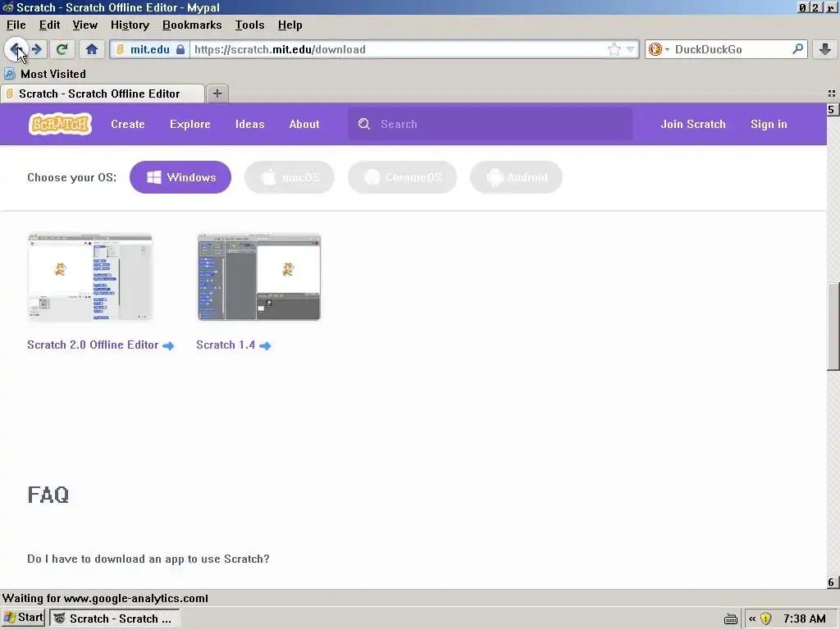The width and height of the screenshot is (840, 630).
Task: Click the Scratch site Search field
Action: coord(491,124)
